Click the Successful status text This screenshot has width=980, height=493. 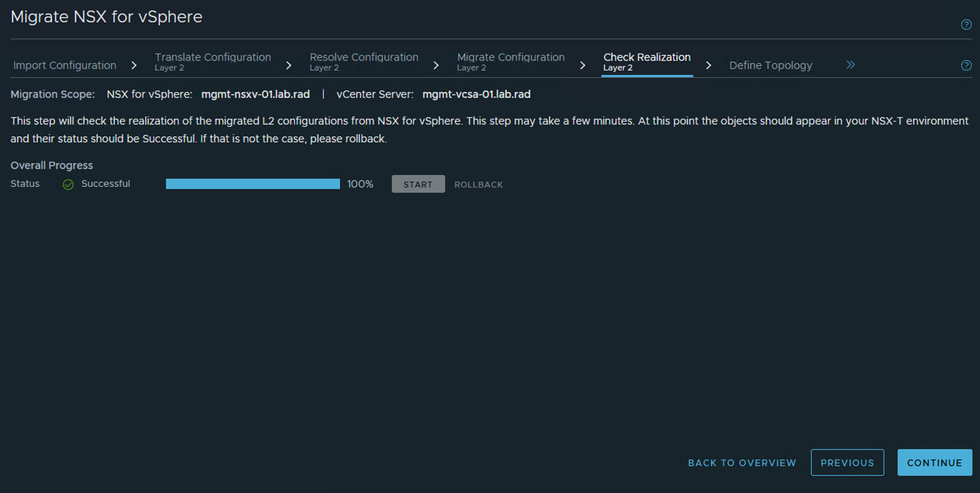coord(106,184)
